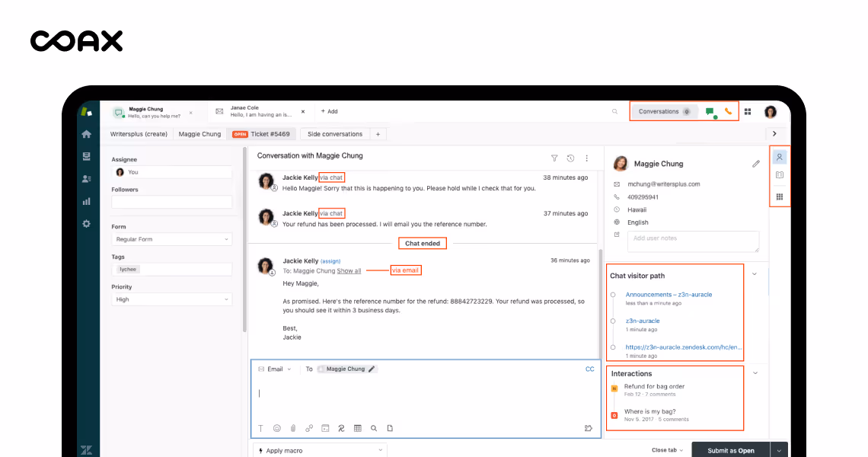
Task: Click + Add new tab button
Action: pyautogui.click(x=330, y=111)
